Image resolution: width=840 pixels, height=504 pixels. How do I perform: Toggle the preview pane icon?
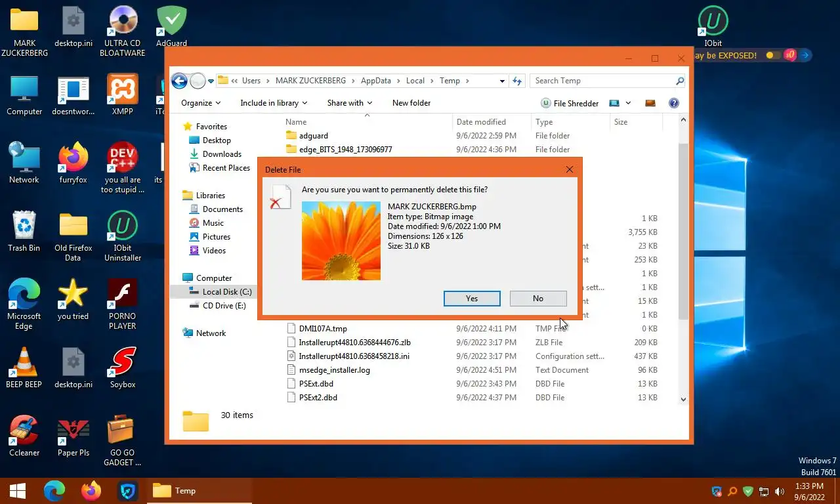(650, 103)
